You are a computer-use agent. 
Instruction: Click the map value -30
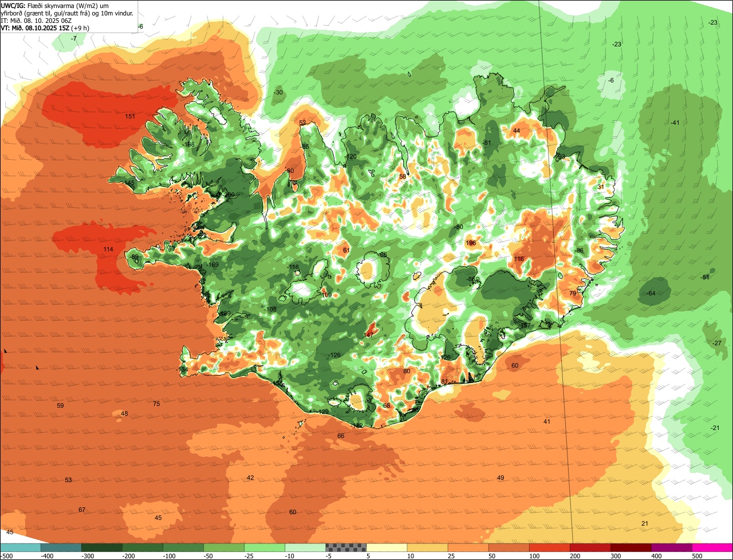(x=278, y=92)
